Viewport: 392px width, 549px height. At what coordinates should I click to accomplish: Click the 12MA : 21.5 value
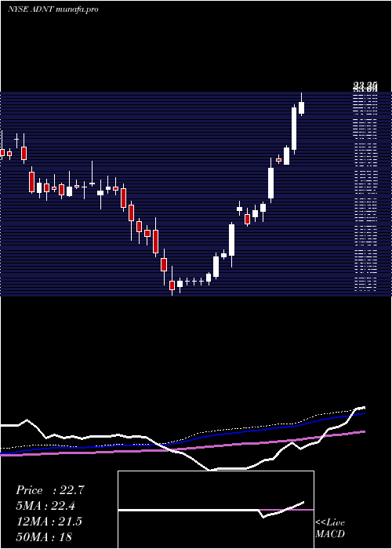[49, 522]
